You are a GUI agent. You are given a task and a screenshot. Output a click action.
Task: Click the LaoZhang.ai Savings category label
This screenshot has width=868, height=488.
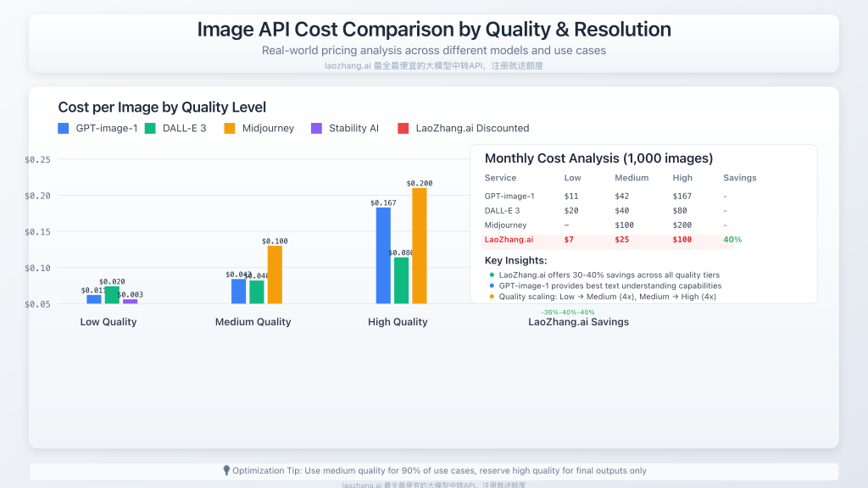[578, 322]
